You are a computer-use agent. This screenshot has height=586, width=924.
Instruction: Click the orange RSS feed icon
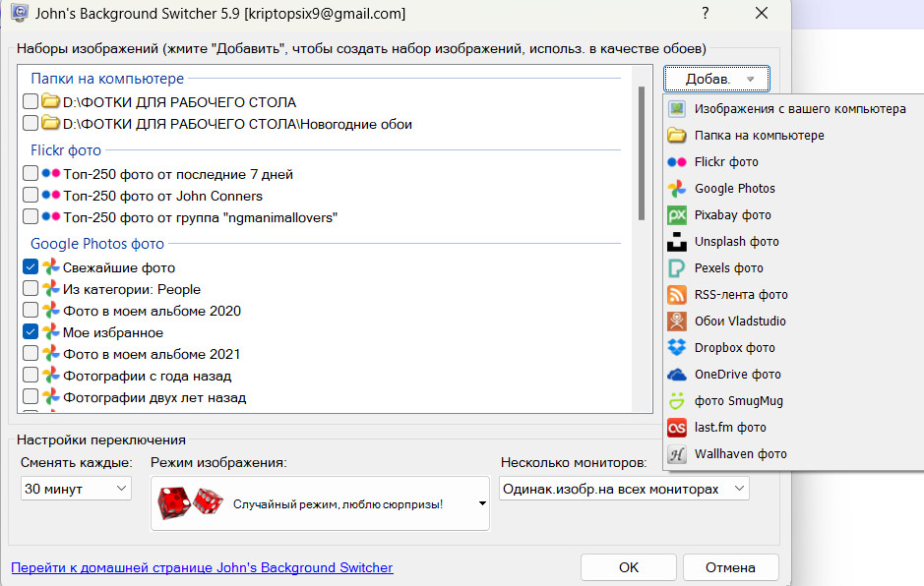pyautogui.click(x=676, y=294)
